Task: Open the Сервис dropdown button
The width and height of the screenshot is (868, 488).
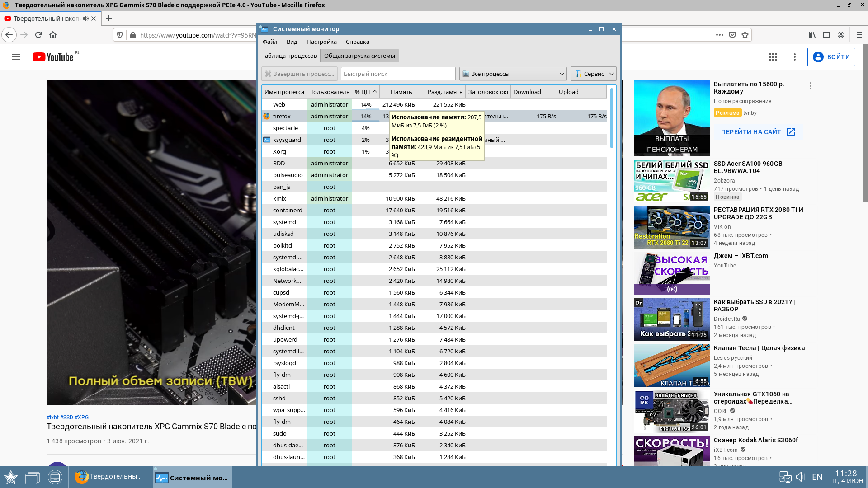Action: click(x=593, y=74)
